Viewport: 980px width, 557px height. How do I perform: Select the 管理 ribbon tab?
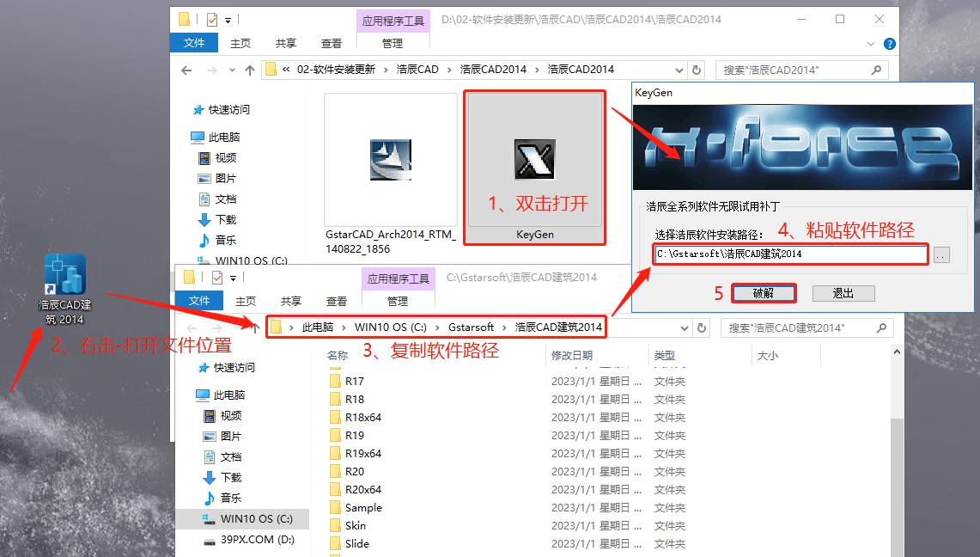[393, 43]
